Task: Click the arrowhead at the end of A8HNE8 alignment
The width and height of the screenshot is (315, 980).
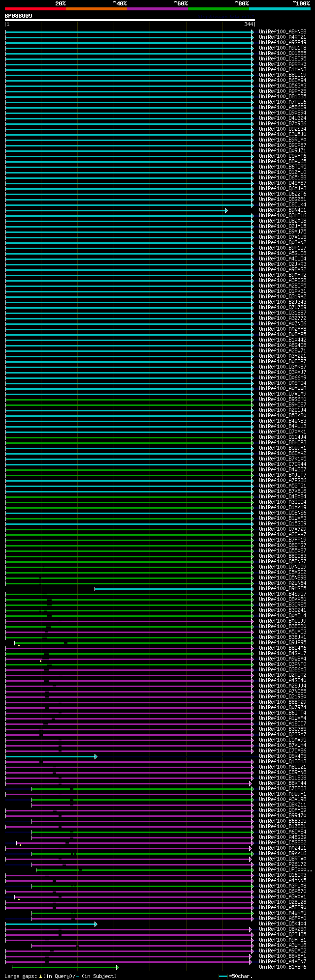Action: coord(252,32)
